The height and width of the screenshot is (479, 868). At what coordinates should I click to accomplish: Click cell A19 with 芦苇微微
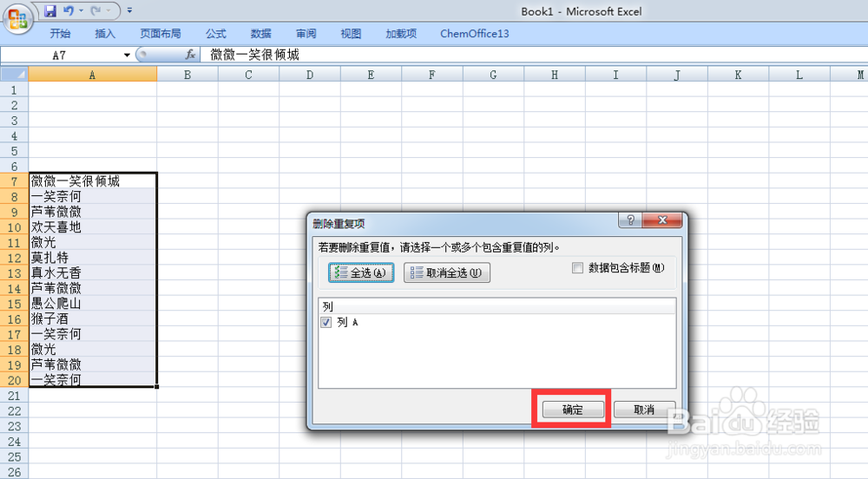click(x=93, y=365)
